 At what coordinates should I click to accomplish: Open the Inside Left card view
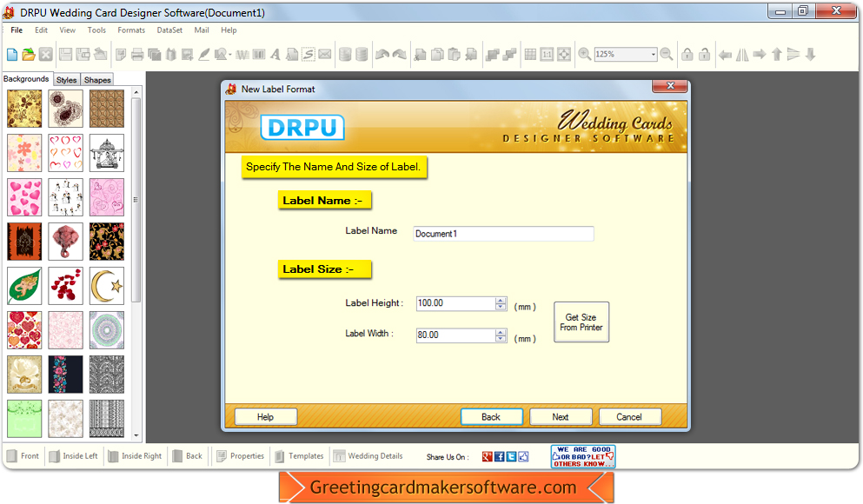73,456
